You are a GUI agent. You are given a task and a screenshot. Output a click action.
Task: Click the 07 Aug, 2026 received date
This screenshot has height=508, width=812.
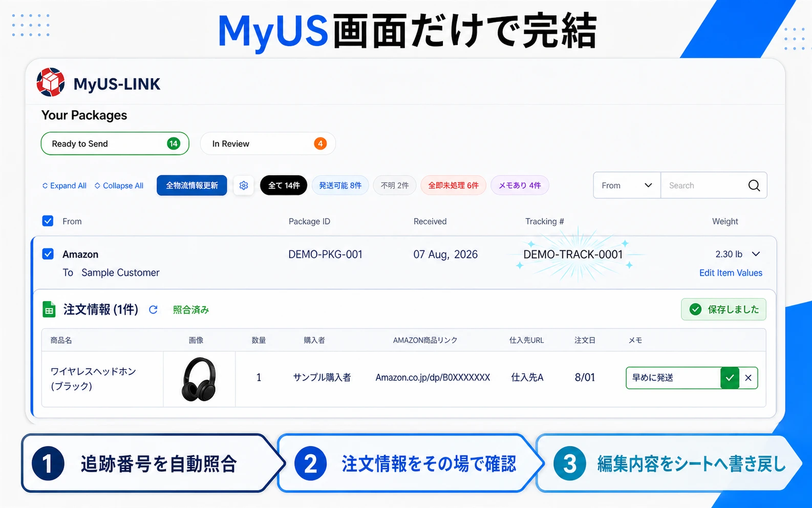point(445,255)
